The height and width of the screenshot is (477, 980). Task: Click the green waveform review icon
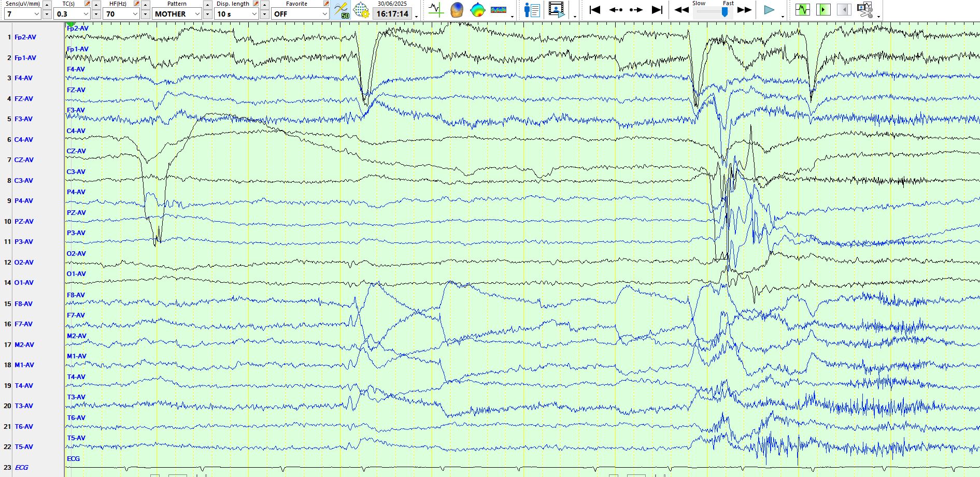803,10
